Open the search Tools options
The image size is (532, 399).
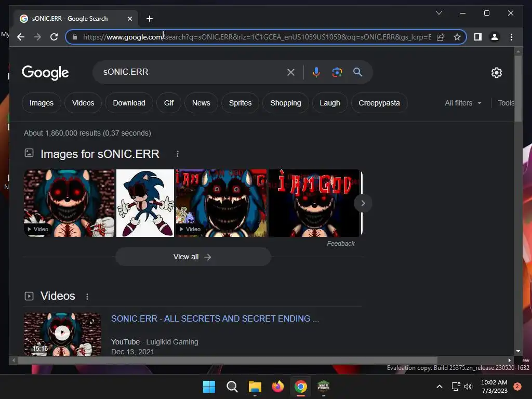(506, 103)
